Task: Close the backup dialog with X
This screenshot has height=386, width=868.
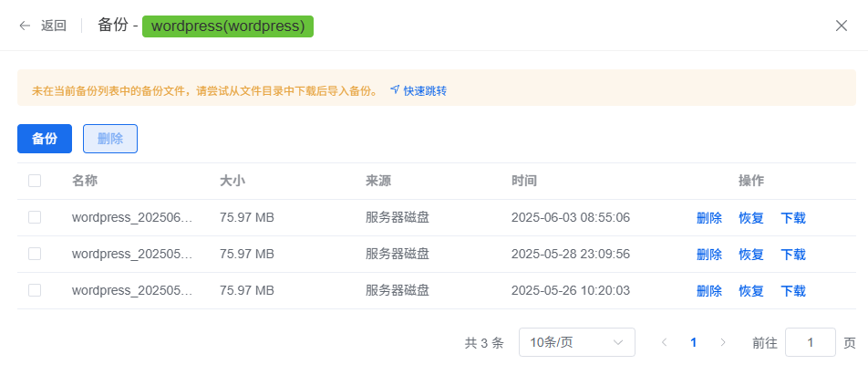Action: (x=842, y=26)
